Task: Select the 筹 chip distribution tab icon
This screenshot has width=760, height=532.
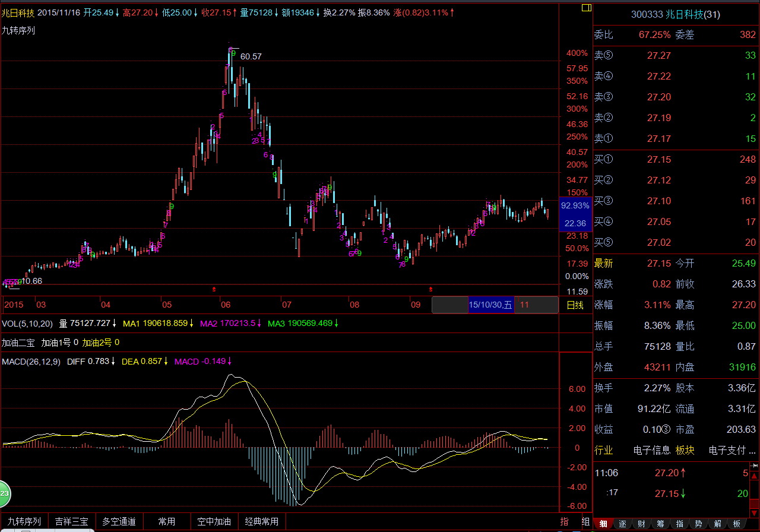Action: (660, 524)
